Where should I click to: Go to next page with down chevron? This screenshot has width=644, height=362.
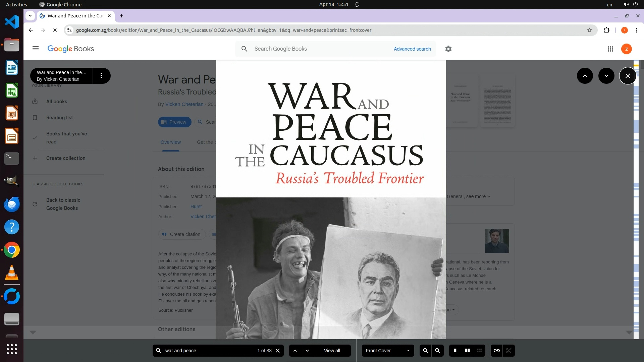pos(606,76)
